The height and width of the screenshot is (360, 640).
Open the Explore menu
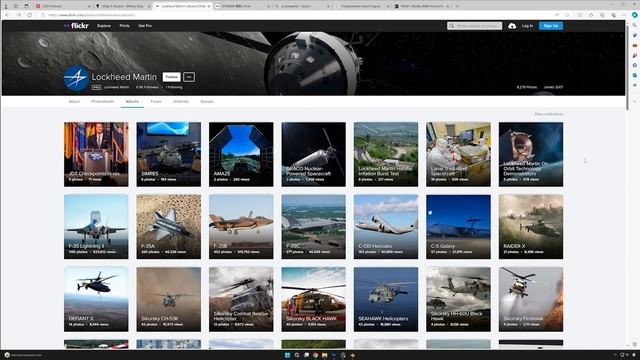coord(104,26)
